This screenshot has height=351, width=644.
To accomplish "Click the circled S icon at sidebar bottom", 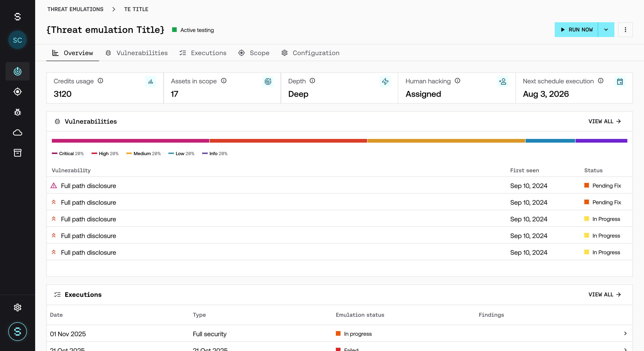I will [x=18, y=332].
